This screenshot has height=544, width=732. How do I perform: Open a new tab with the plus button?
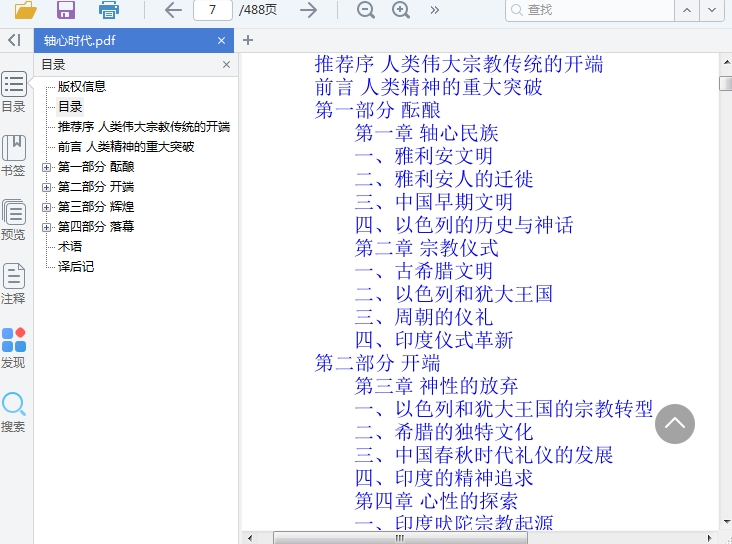click(x=248, y=40)
